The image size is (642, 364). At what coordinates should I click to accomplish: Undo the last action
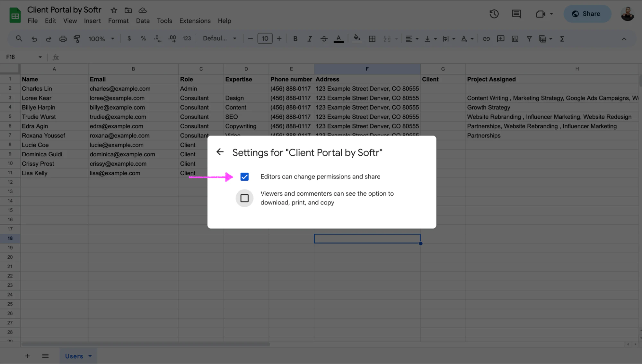(x=34, y=39)
